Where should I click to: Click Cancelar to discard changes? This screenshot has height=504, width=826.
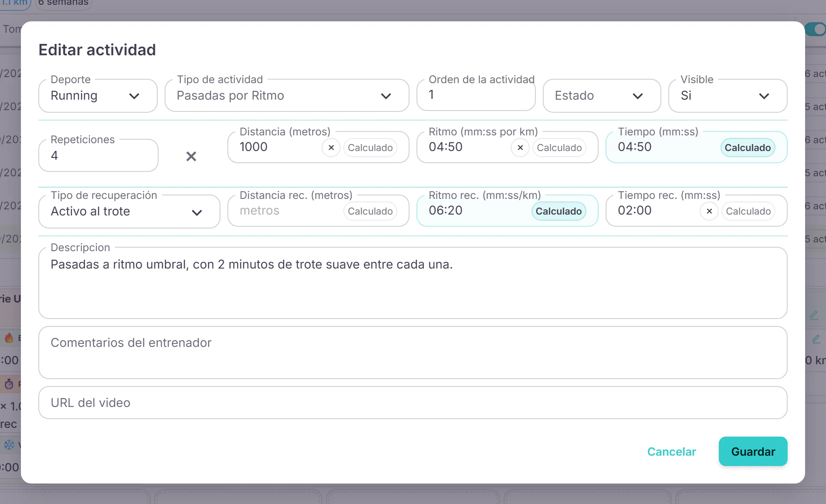tap(672, 452)
